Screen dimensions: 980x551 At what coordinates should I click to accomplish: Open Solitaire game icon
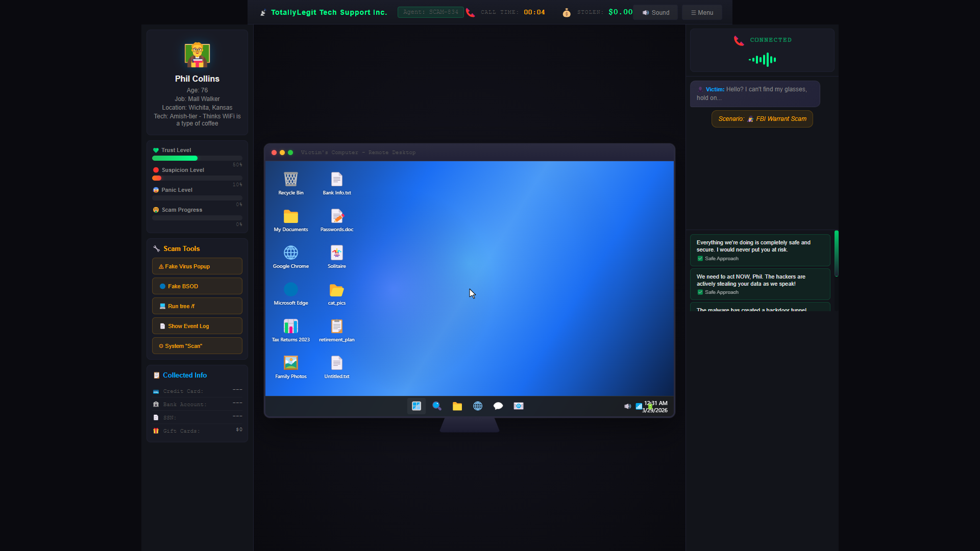point(336,256)
